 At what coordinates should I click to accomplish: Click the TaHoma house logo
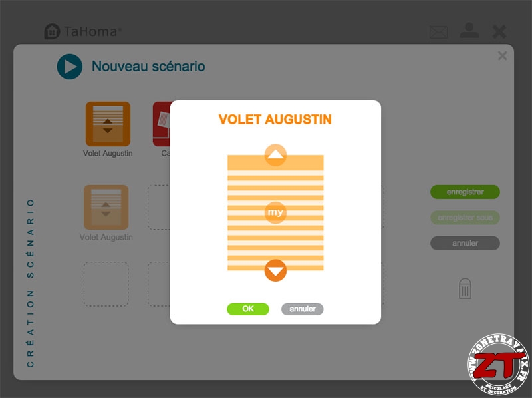[x=52, y=31]
